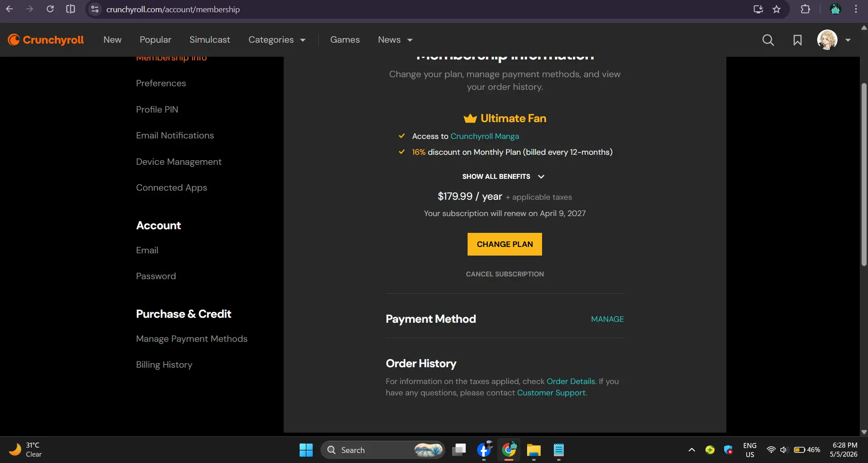Click the profile avatar picture

click(827, 40)
